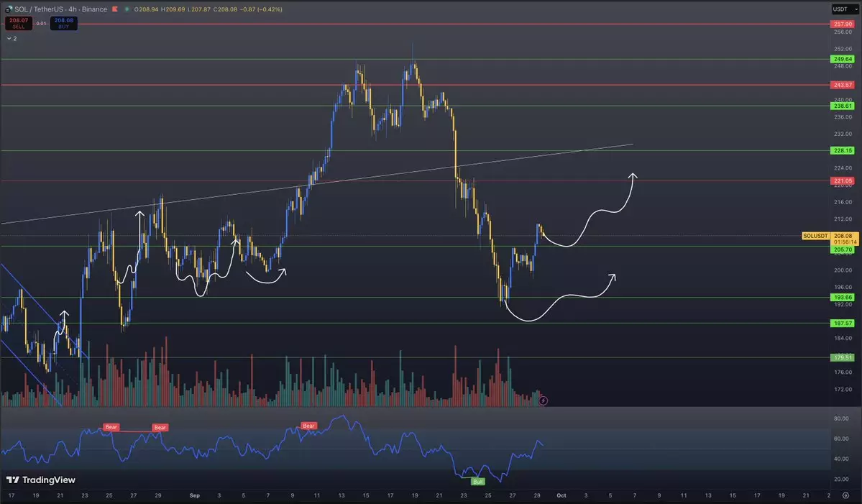The width and height of the screenshot is (862, 504).
Task: Click the SOL coin logo icon
Action: click(8, 9)
